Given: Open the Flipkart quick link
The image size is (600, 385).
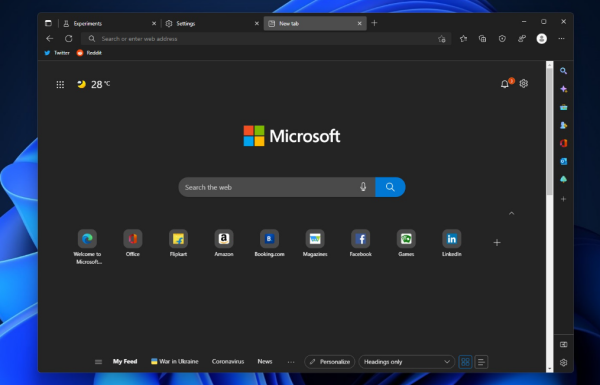Looking at the screenshot, I should tap(178, 243).
